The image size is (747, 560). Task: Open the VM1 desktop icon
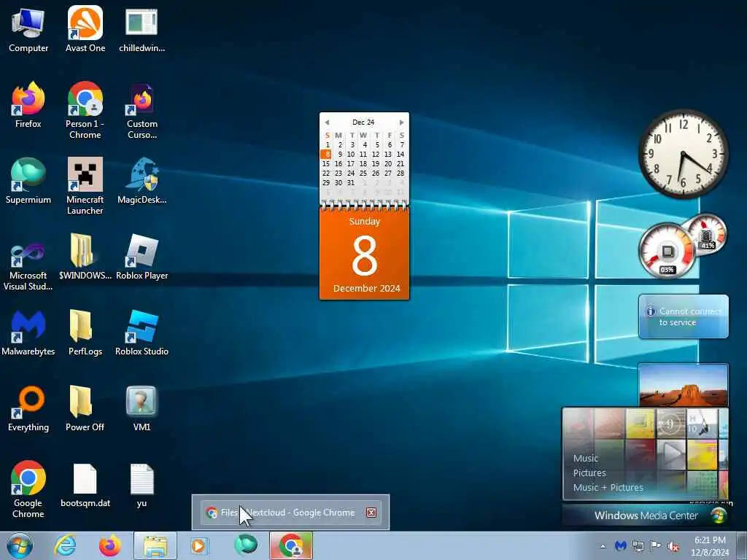[x=142, y=408]
